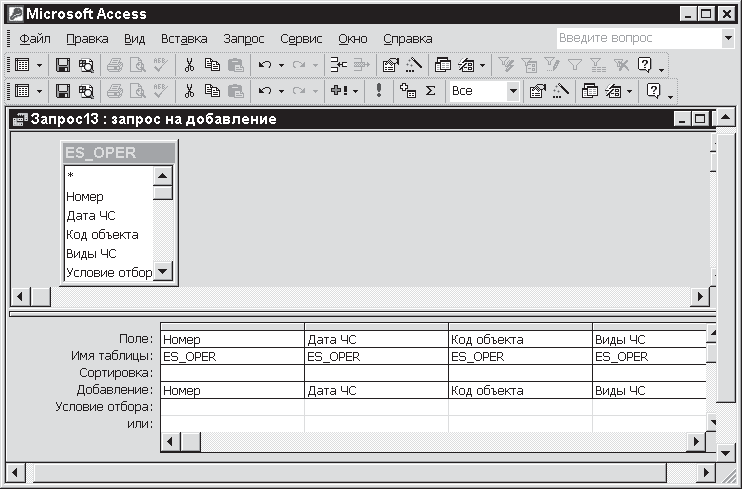Click the Copy icon in the upper toolbar
Image resolution: width=742 pixels, height=489 pixels.
click(212, 64)
